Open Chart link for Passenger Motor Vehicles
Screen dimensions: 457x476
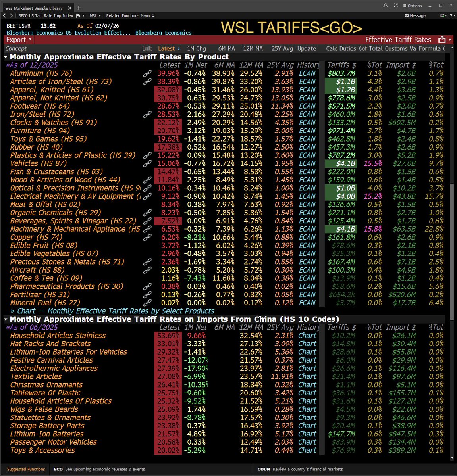[x=307, y=442]
